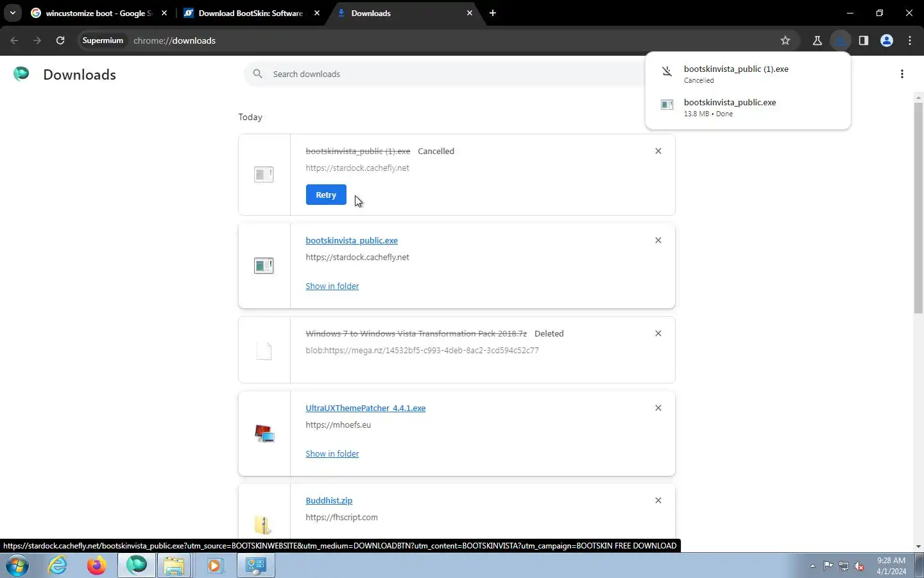This screenshot has width=924, height=578.
Task: Remove cancelled bootskinvista_public (1).exe entry
Action: (658, 151)
